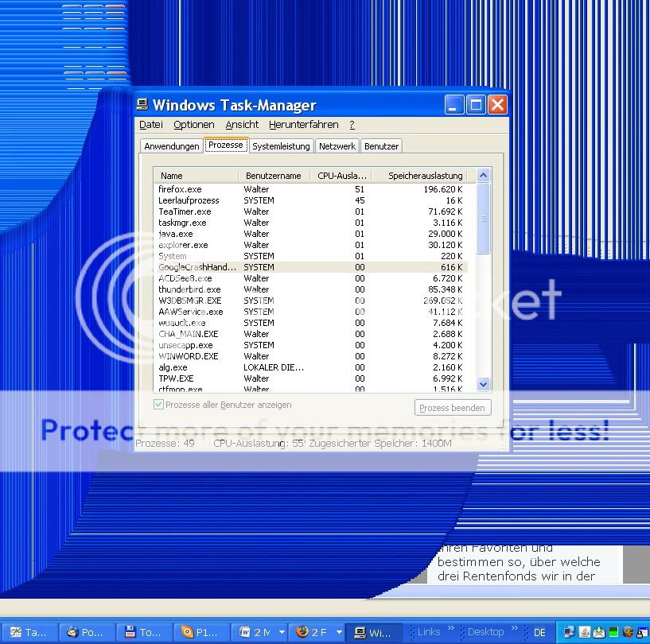Select the unsecapp.exe process
The height and width of the screenshot is (644, 650).
click(x=311, y=345)
